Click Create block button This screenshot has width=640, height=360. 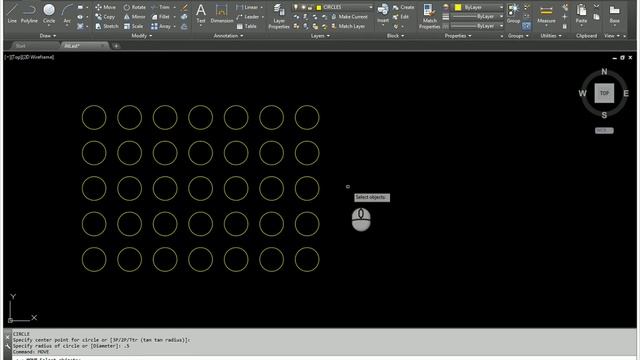pyautogui.click(x=403, y=7)
